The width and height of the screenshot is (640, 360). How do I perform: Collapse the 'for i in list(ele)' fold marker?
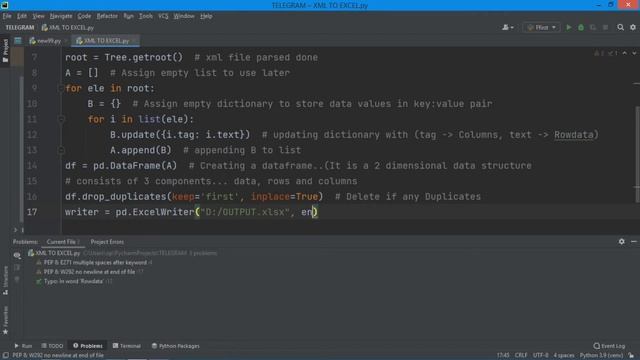pyautogui.click(x=61, y=119)
